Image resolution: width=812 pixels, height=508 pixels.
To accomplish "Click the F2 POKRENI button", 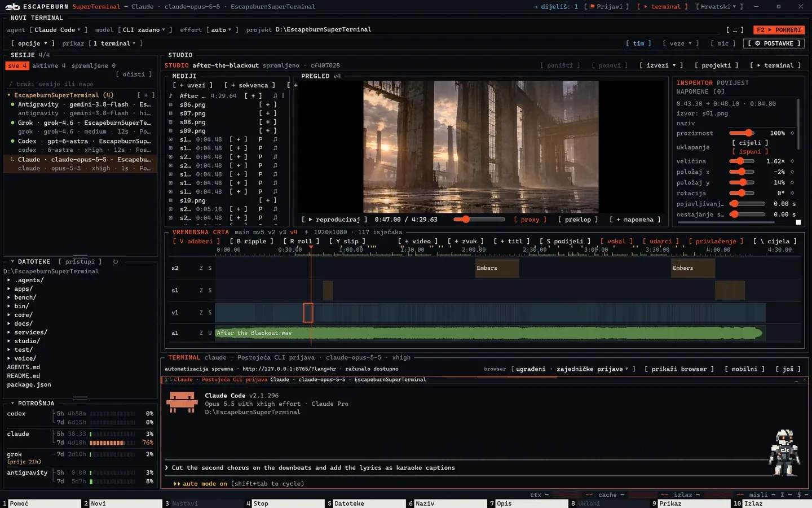I will coord(779,30).
